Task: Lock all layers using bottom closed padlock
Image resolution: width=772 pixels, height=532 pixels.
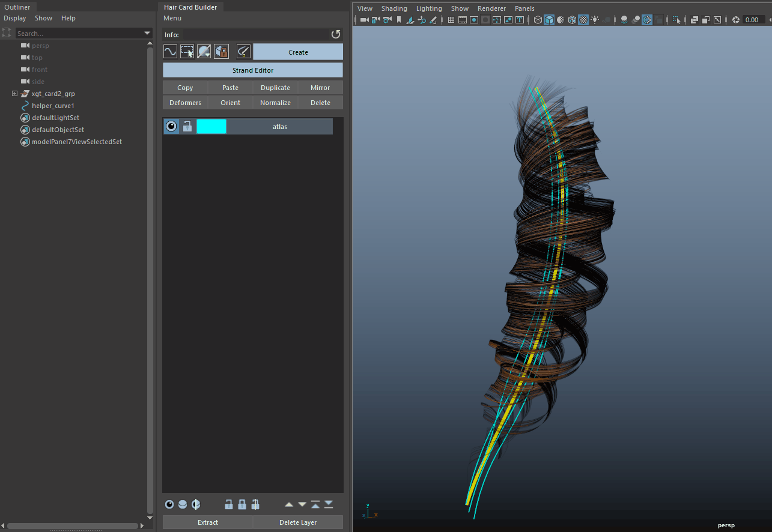Action: 242,504
